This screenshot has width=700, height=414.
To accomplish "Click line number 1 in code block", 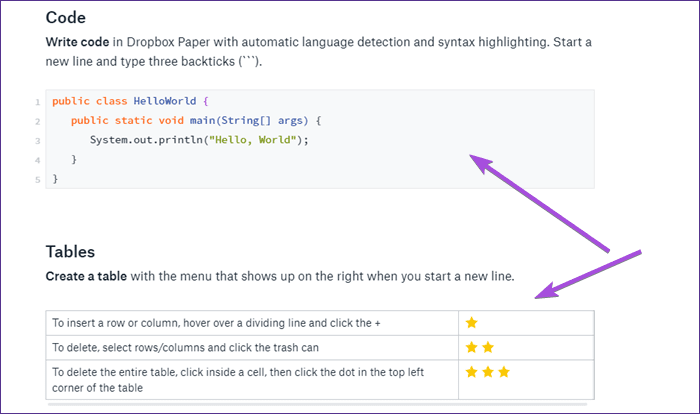I will click(38, 102).
